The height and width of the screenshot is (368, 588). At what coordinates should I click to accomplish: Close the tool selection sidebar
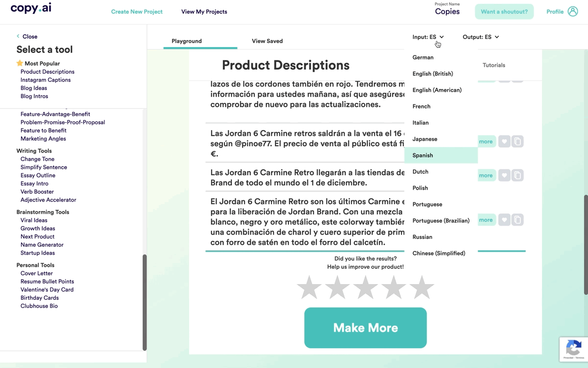pyautogui.click(x=30, y=36)
